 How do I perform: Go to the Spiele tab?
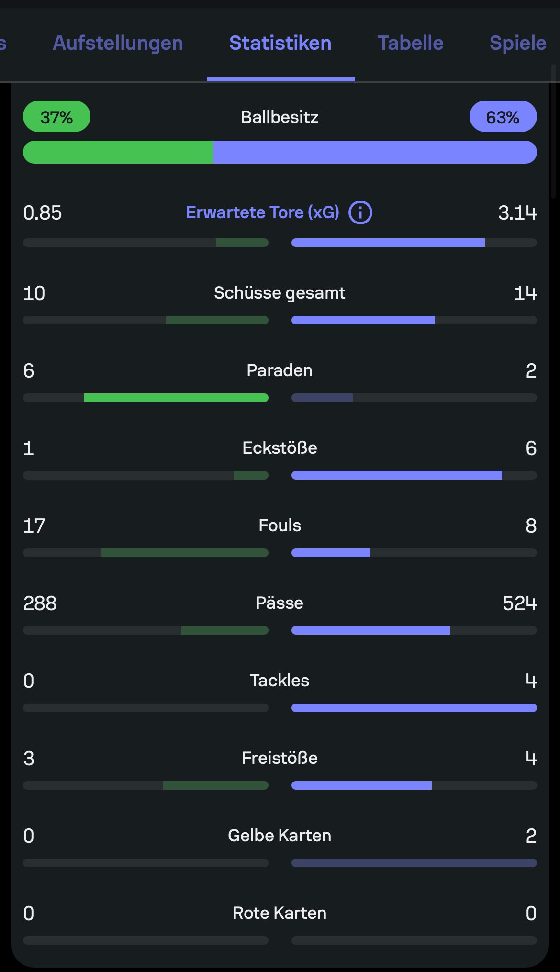click(518, 43)
